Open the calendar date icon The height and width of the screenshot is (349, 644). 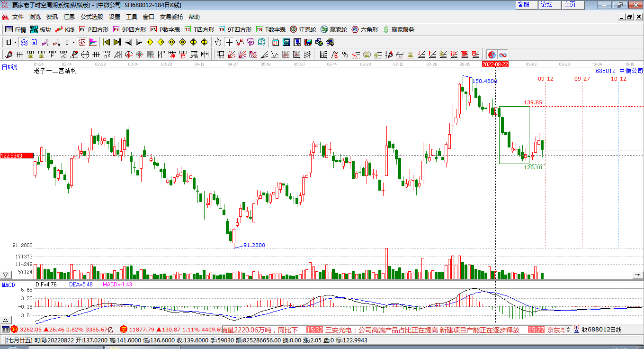tap(276, 42)
